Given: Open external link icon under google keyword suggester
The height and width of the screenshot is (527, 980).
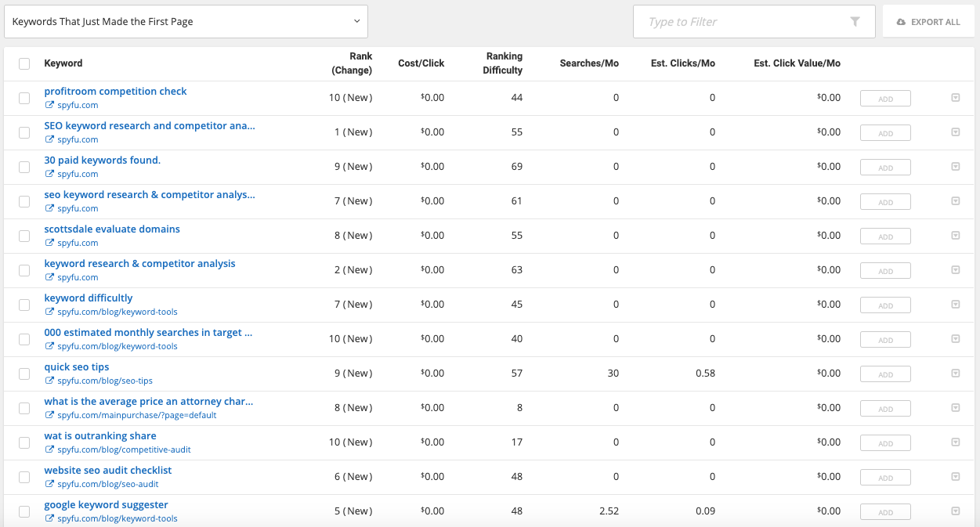Looking at the screenshot, I should tap(49, 518).
